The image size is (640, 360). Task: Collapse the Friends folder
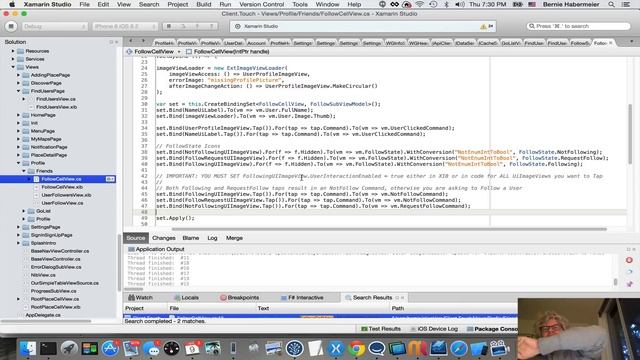24,171
